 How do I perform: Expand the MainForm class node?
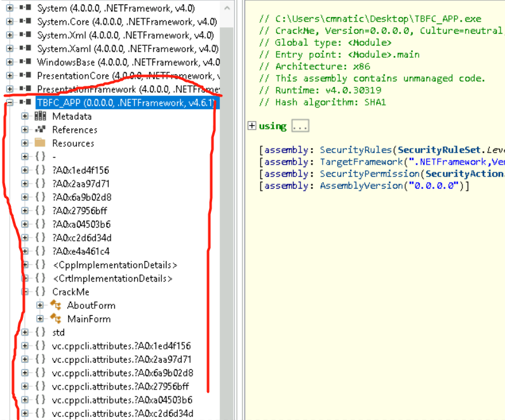40,319
